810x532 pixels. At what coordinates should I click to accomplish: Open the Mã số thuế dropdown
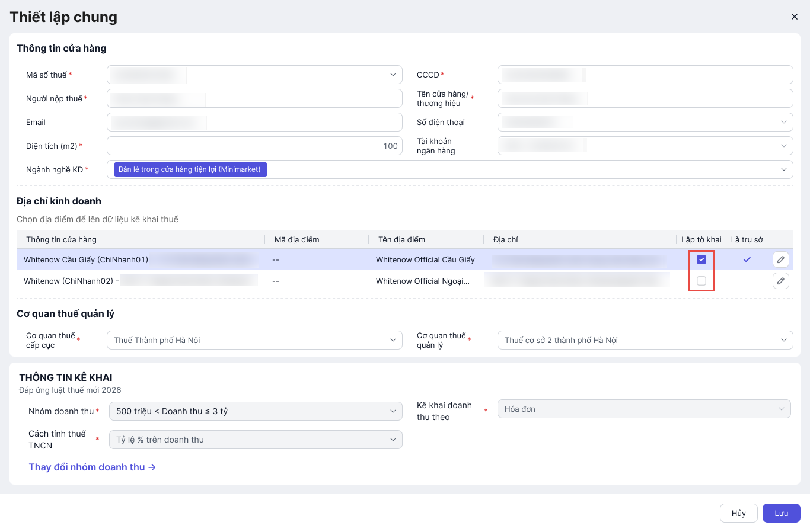pos(393,75)
